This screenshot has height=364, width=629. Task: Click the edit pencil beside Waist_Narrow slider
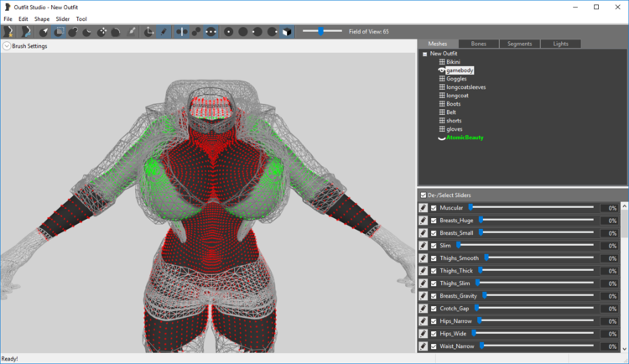click(x=424, y=346)
